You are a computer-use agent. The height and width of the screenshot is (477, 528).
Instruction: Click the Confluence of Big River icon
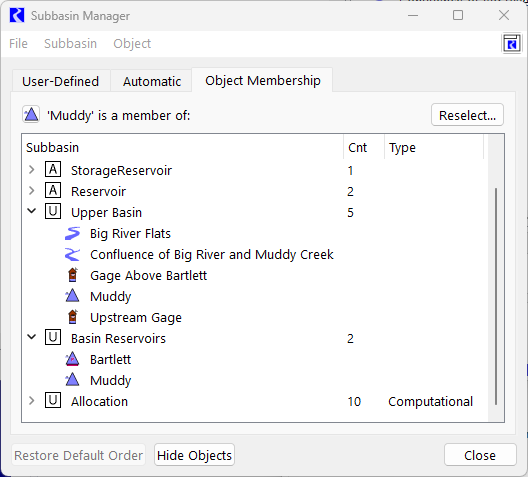(72, 254)
